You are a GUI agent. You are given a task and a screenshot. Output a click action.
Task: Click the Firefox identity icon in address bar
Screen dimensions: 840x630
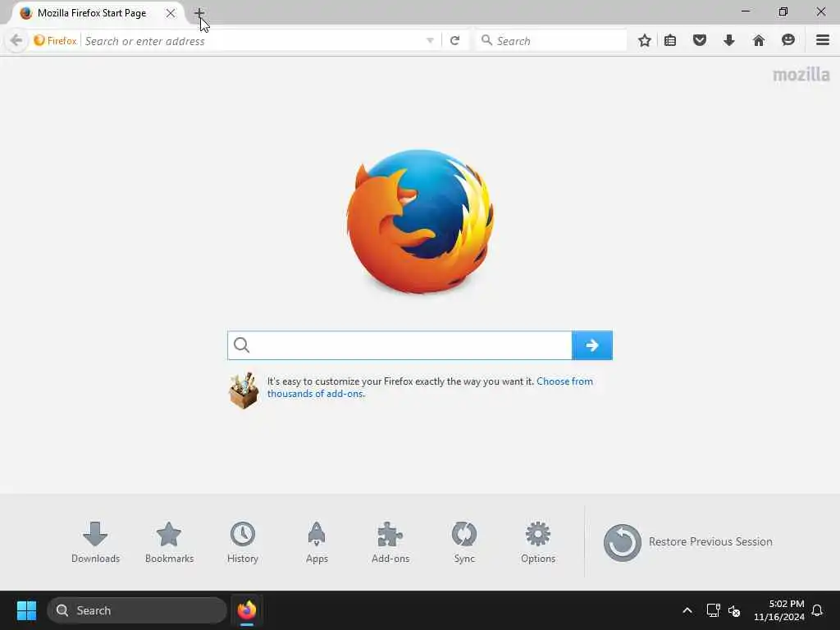(55, 41)
